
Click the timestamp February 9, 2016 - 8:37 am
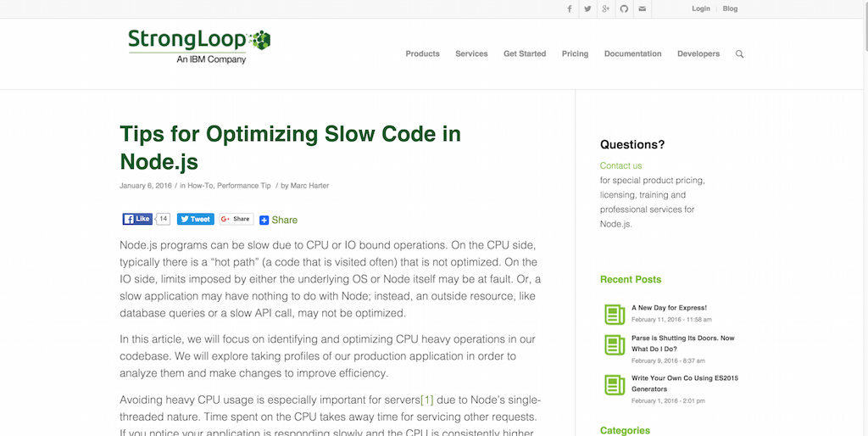pos(668,361)
